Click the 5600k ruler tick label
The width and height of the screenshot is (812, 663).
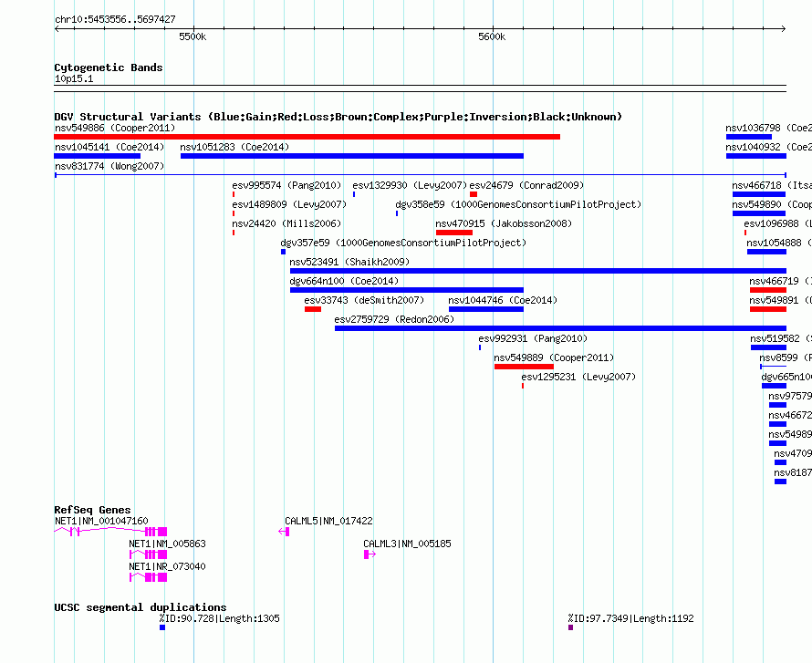(492, 36)
